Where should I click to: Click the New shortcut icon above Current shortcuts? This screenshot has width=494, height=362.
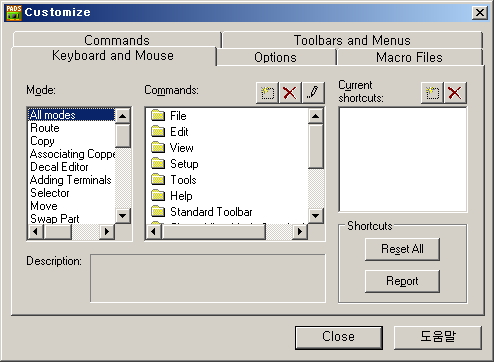click(x=432, y=93)
